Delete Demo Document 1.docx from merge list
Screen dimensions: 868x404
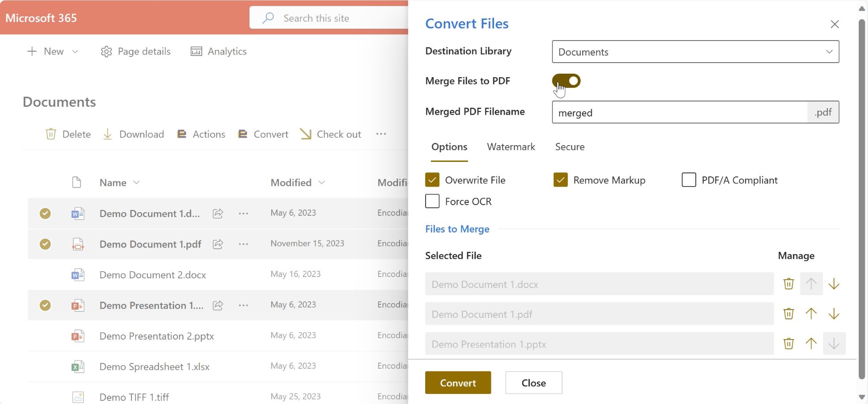click(x=789, y=284)
